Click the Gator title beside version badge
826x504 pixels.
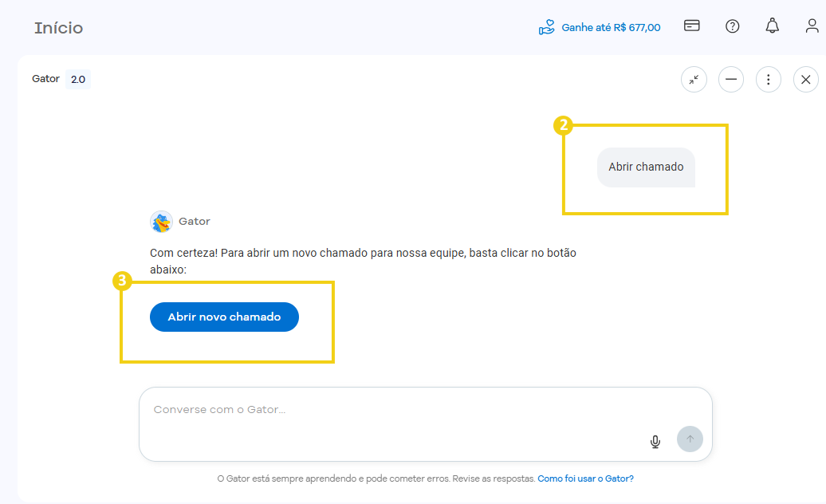(45, 78)
